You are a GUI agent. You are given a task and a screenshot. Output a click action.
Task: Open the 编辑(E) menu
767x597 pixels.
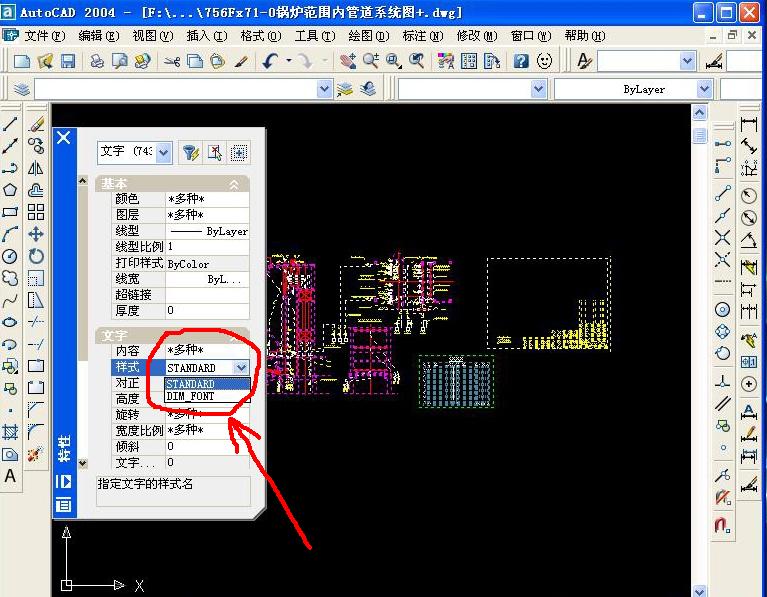[98, 36]
